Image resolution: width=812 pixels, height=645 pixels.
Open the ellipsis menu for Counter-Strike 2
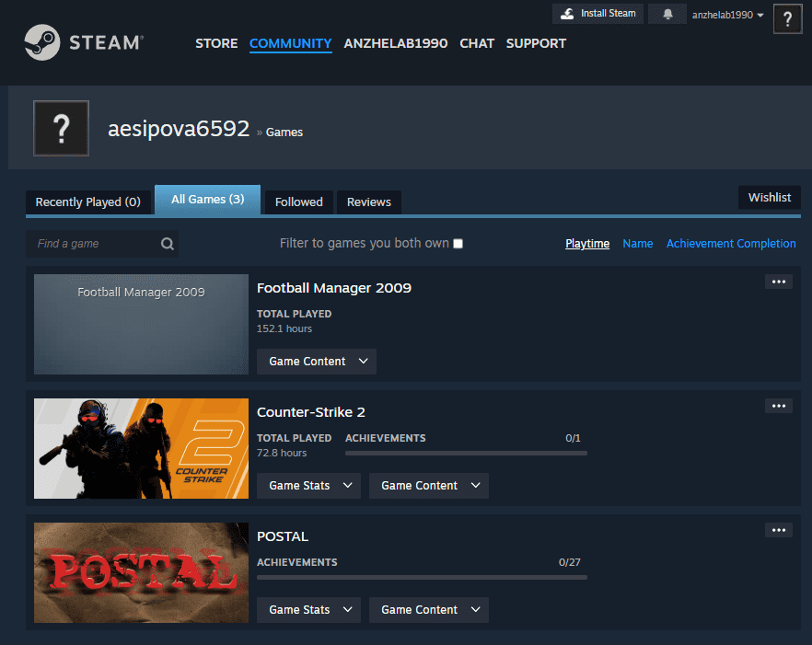point(778,405)
